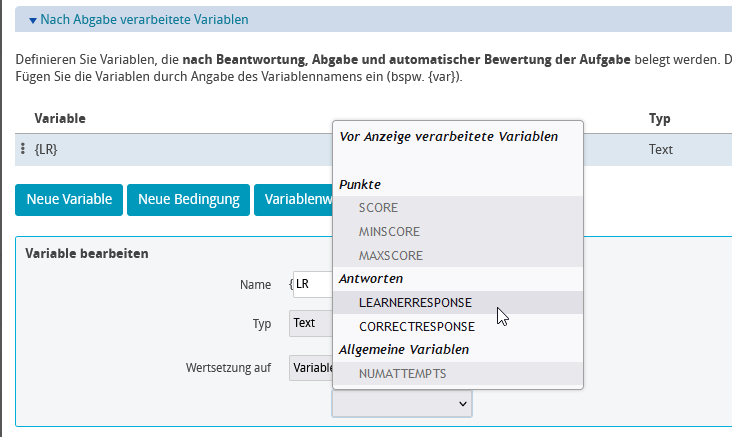Open the 'Typ' dropdown showing Text
The width and height of the screenshot is (732, 437).
tap(310, 323)
